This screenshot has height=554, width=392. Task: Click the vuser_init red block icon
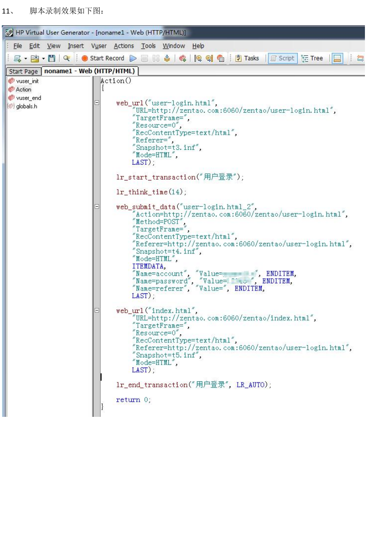[11, 81]
